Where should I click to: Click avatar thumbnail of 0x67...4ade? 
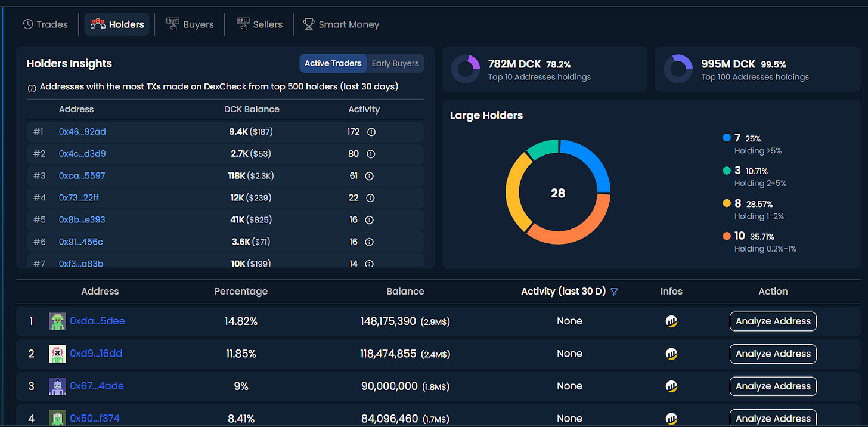click(x=57, y=386)
